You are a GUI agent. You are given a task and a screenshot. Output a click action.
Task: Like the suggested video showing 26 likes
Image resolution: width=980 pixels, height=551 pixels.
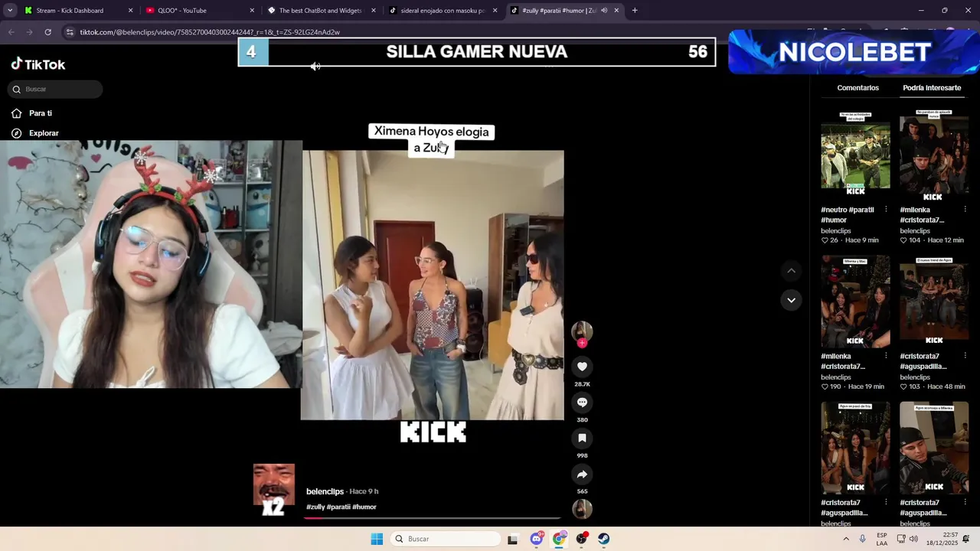(825, 240)
